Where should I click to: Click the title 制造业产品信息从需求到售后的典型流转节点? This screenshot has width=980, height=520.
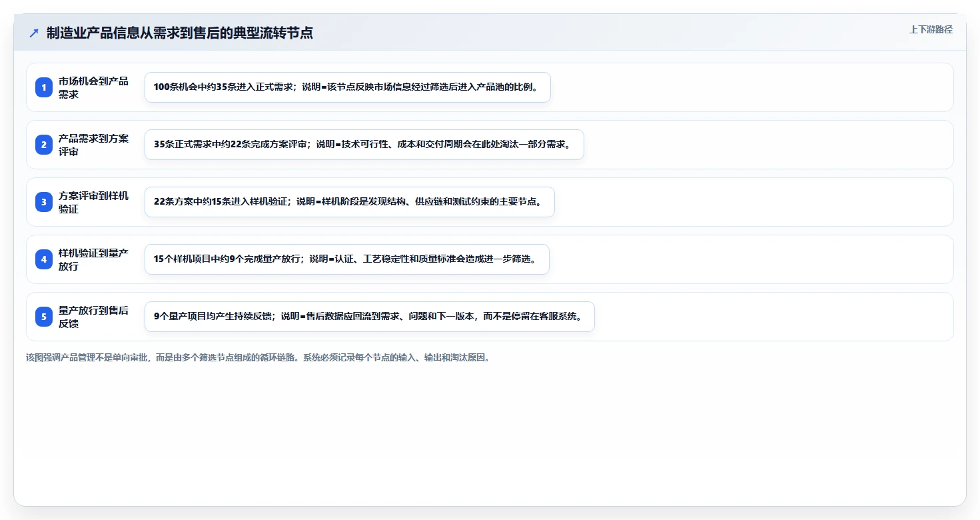[180, 33]
